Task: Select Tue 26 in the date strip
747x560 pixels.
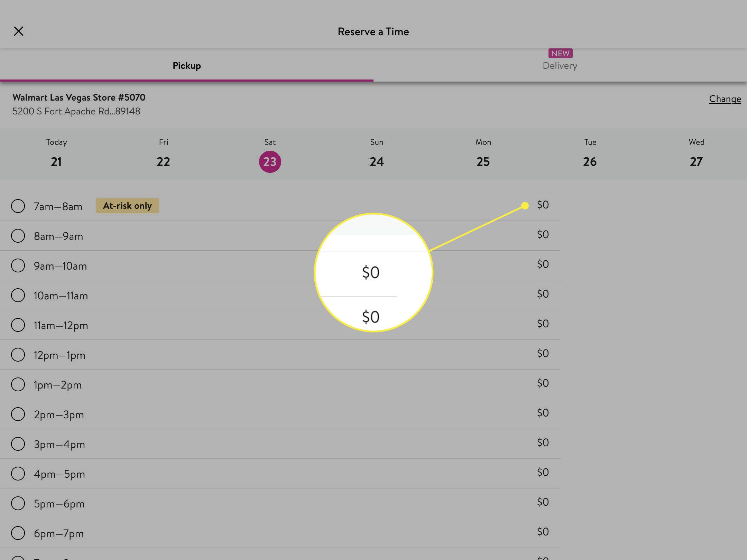Action: pos(590,153)
